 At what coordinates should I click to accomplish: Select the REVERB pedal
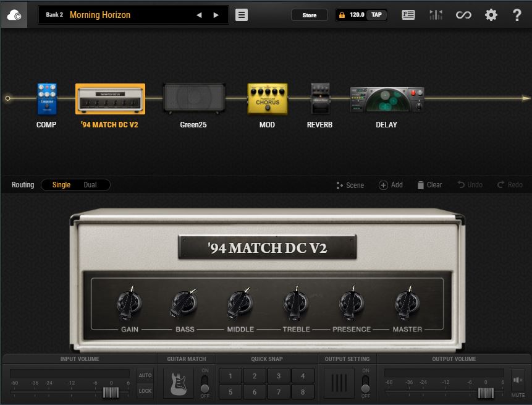(x=319, y=99)
